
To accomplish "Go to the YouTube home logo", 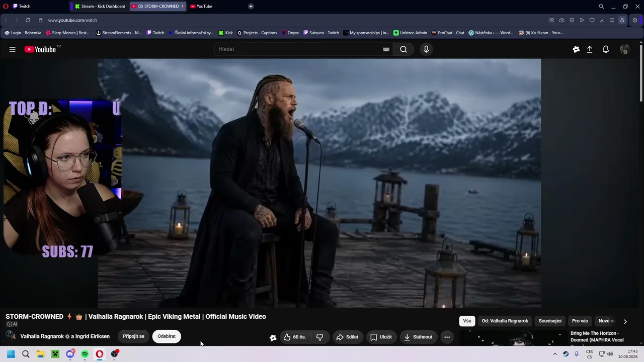I will [x=40, y=49].
